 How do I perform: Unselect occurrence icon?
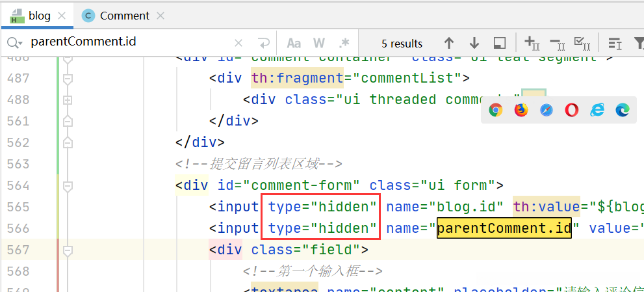point(558,43)
